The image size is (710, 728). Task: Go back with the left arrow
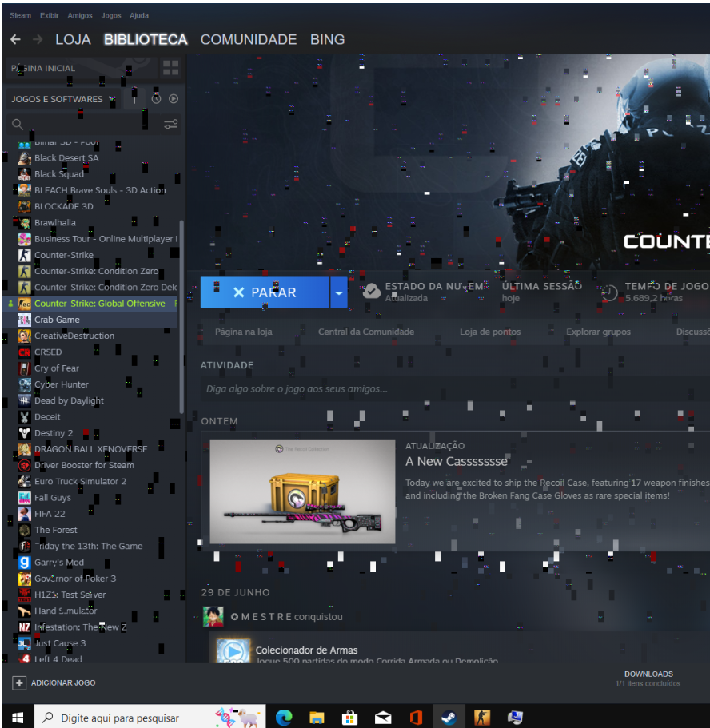(x=15, y=39)
